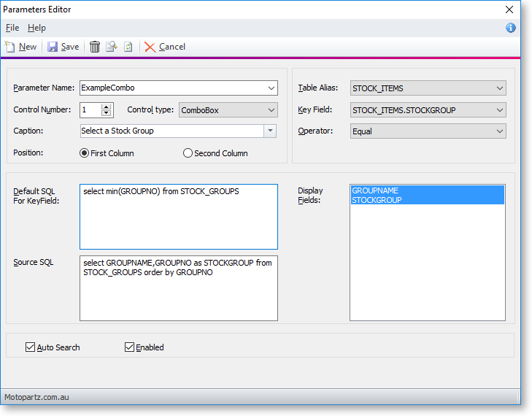The height and width of the screenshot is (416, 532).
Task: Expand the Parameter Name dropdown
Action: pyautogui.click(x=271, y=88)
